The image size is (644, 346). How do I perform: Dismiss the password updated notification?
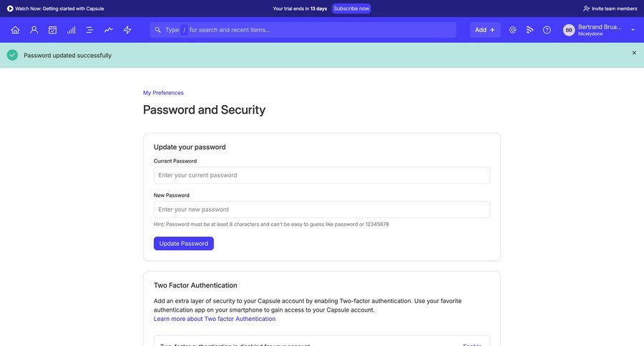click(634, 53)
